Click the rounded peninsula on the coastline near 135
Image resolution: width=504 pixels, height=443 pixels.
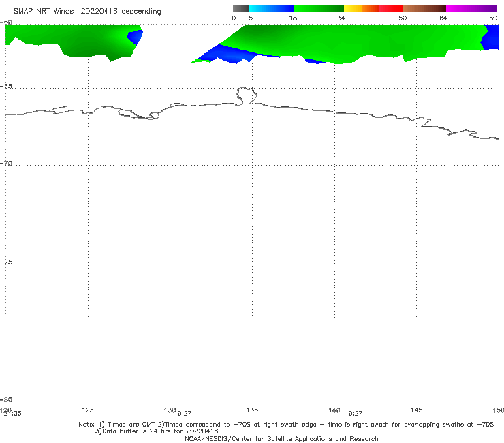(247, 95)
